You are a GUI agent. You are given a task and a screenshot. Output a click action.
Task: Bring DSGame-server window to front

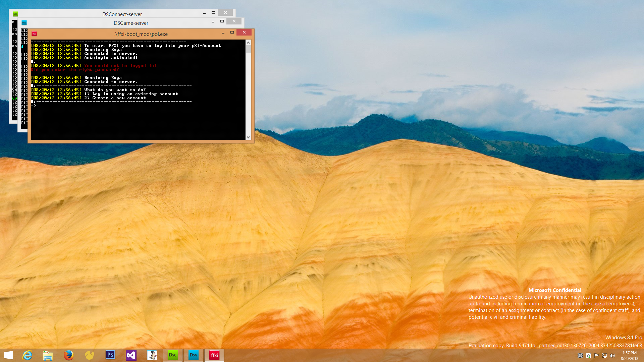tap(131, 23)
